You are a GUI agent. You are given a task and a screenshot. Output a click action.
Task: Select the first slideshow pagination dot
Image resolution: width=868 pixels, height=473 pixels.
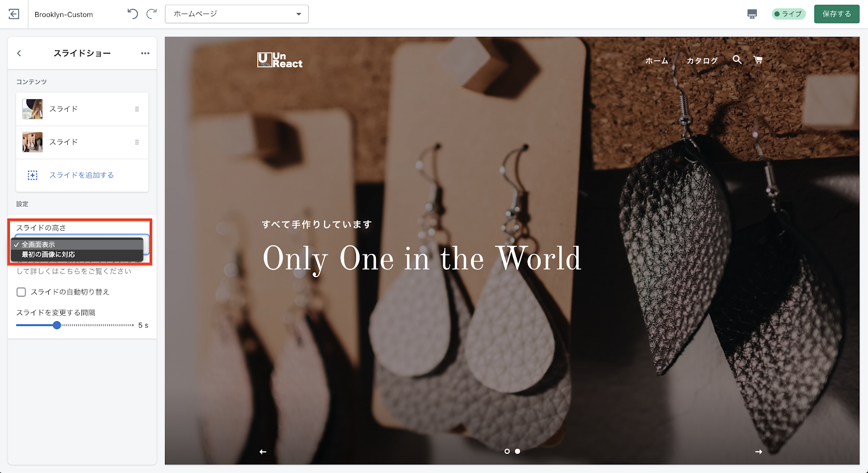point(507,451)
